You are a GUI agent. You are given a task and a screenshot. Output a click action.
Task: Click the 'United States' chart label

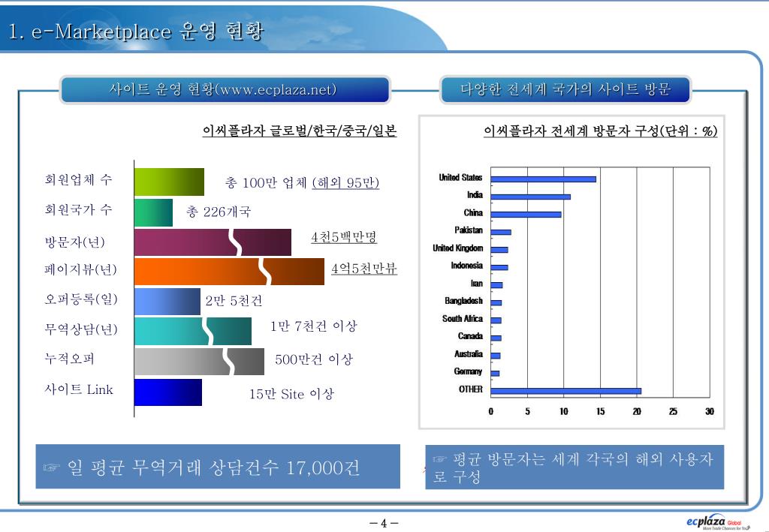(460, 177)
